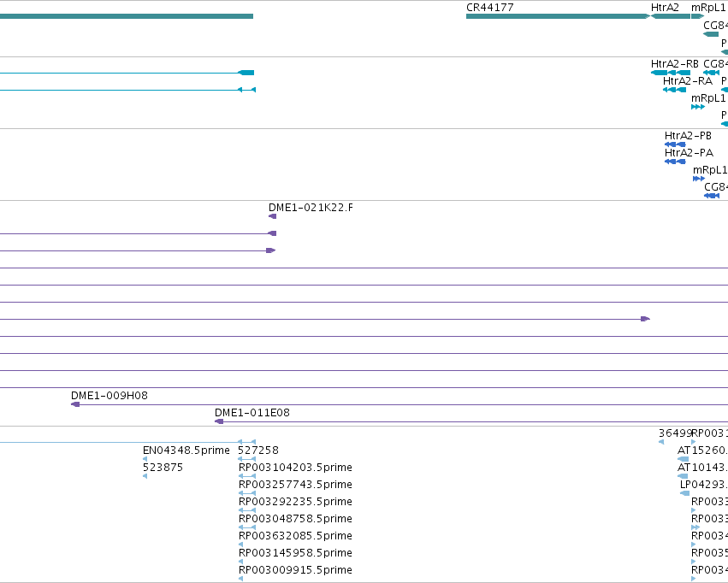Click the RP003292235.5prime glyph

(247, 510)
